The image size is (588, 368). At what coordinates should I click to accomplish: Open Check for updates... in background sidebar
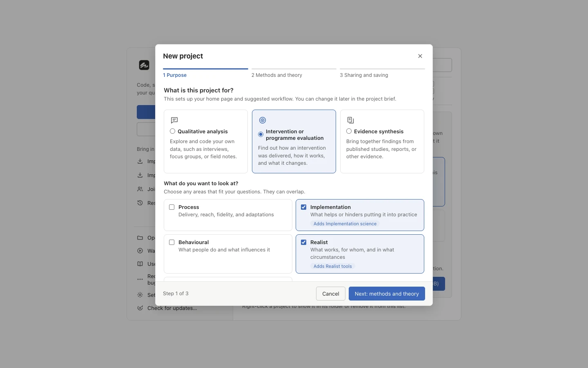coord(172,308)
